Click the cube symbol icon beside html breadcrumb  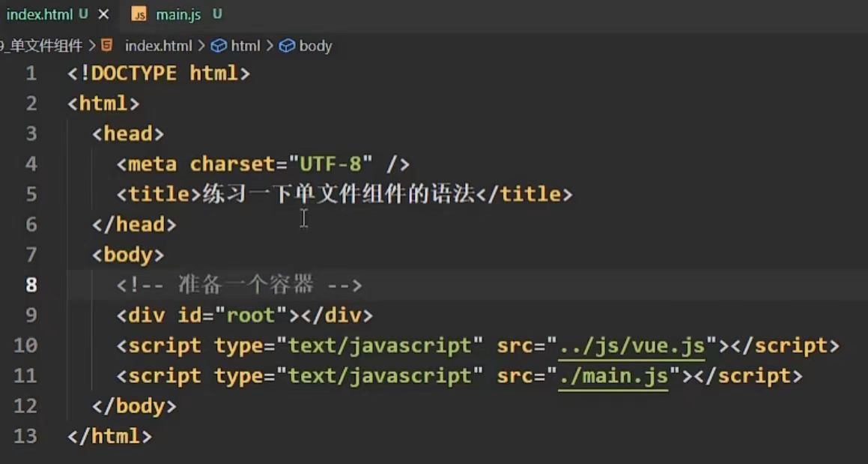pyautogui.click(x=219, y=46)
